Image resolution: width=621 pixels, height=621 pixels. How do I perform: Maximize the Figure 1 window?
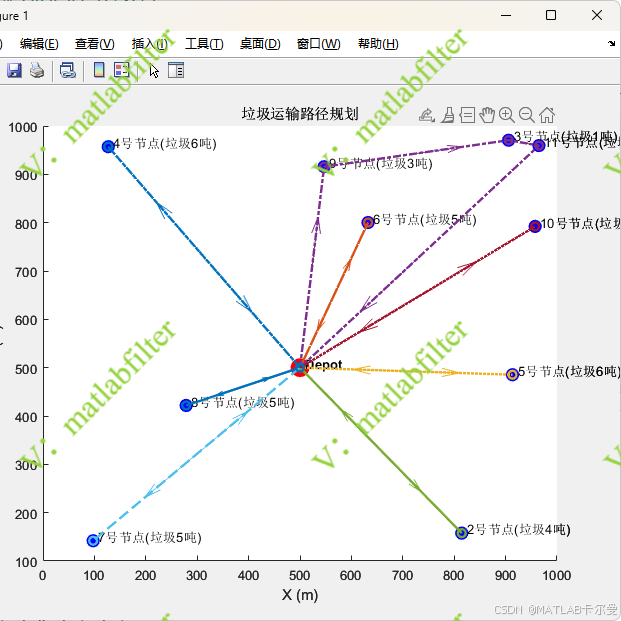tap(551, 15)
